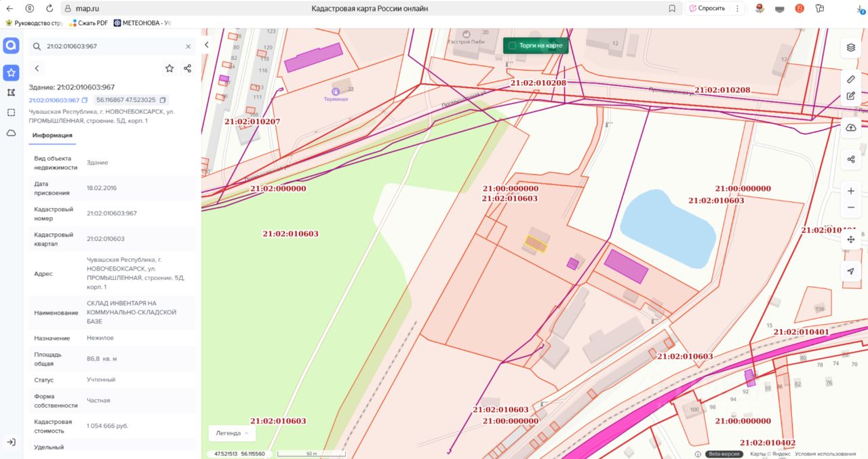Open the draw and edit tool

851,96
